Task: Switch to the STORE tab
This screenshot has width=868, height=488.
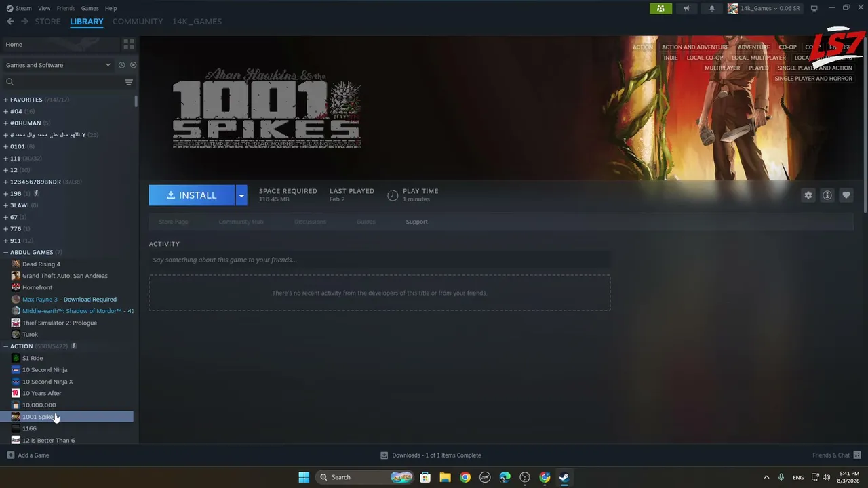Action: pos(47,22)
